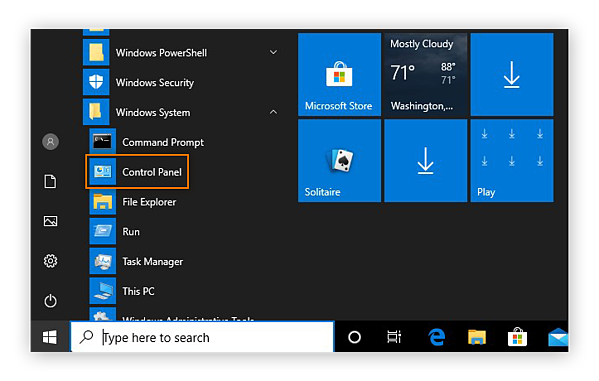This screenshot has width=599, height=381.
Task: Click the Control Panel icon
Action: tap(102, 172)
